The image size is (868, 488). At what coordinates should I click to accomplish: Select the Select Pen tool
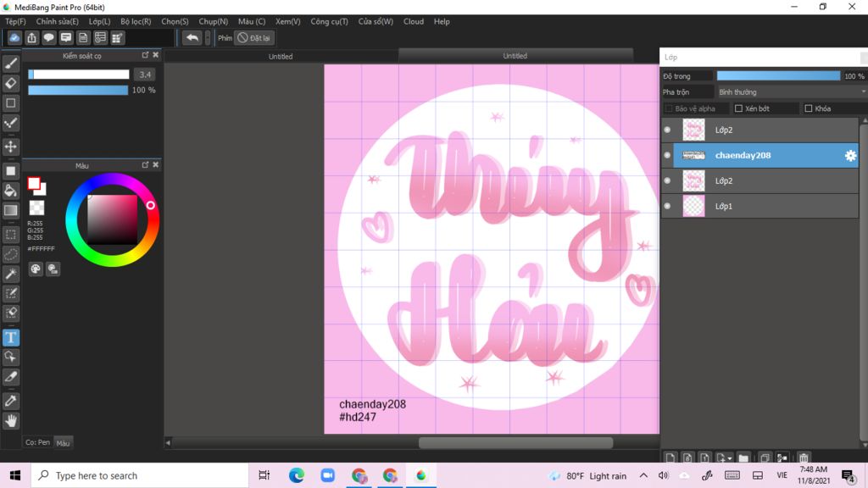pyautogui.click(x=10, y=293)
